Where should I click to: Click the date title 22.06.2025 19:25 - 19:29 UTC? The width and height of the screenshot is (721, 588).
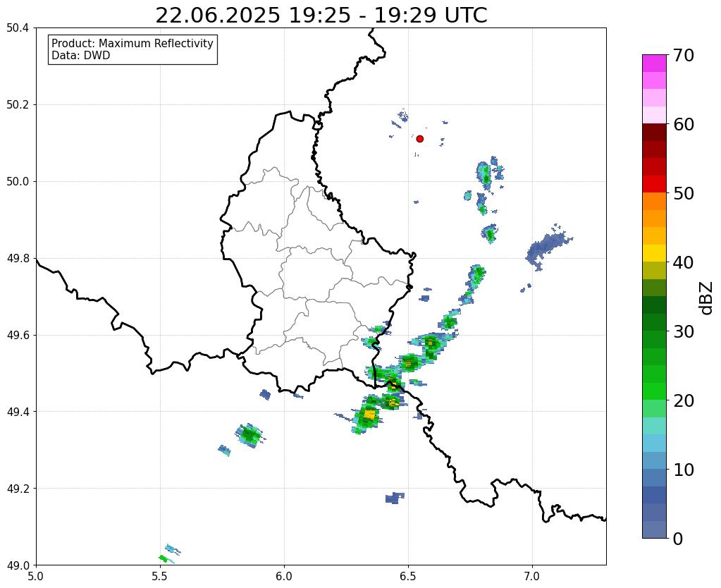coord(321,16)
